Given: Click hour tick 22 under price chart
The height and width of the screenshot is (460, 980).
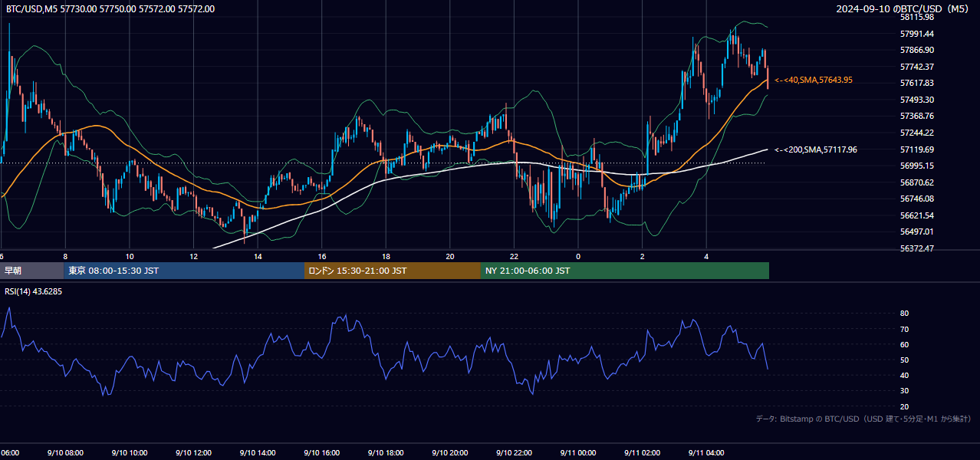Looking at the screenshot, I should coord(514,257).
